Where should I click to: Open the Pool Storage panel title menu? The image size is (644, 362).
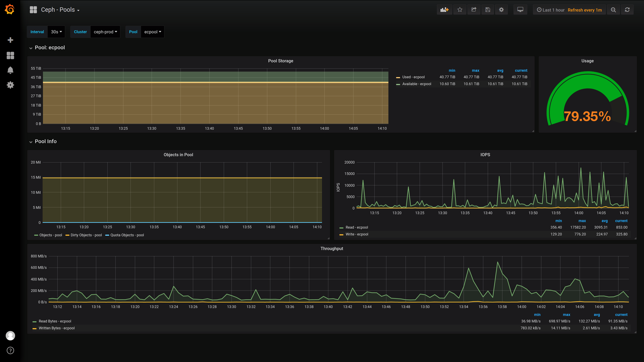280,61
